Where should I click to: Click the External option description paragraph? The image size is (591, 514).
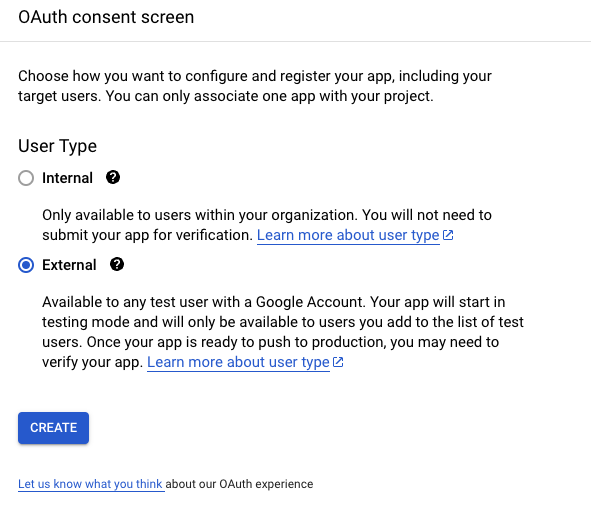(x=283, y=332)
